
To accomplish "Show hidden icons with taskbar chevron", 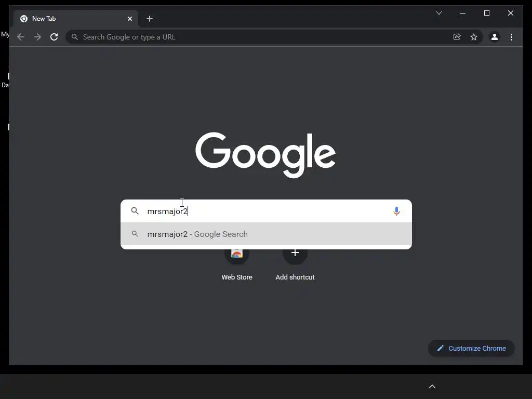I will tap(432, 387).
